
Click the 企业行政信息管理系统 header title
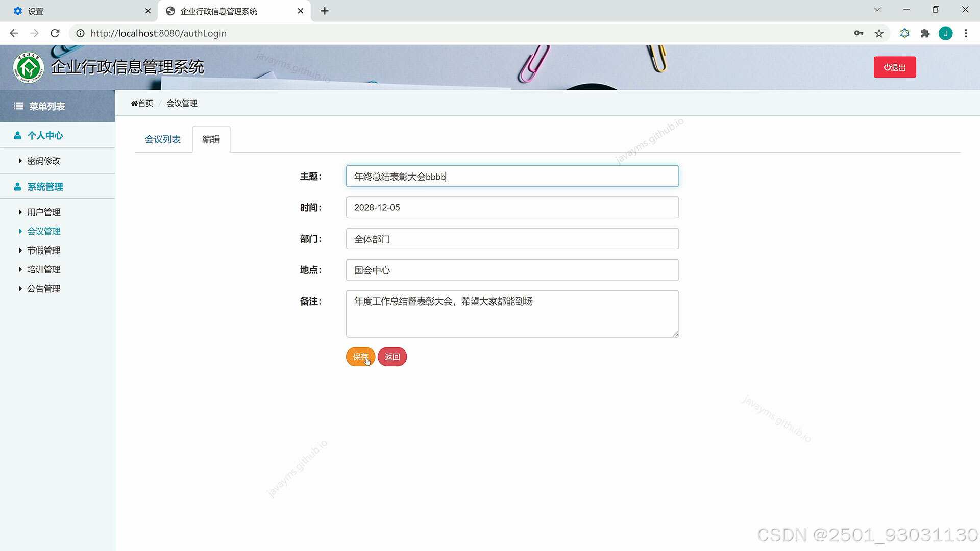(x=128, y=67)
